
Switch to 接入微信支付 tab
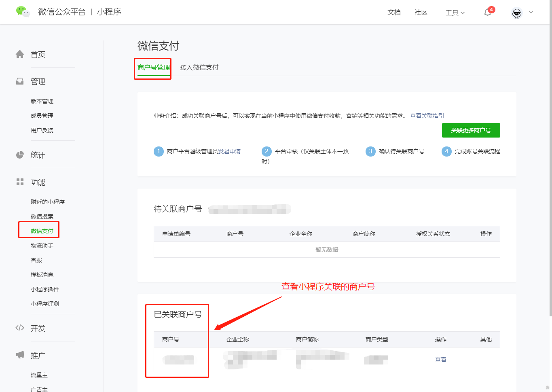click(199, 67)
